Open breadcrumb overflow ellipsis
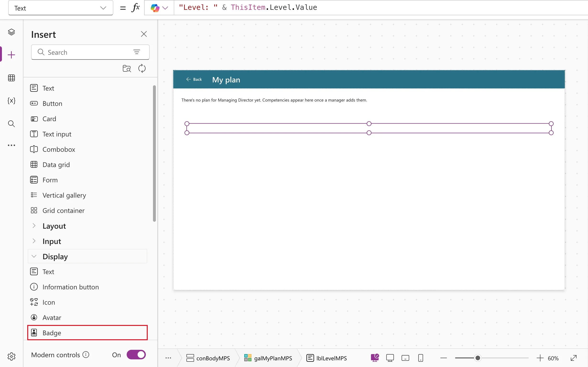Screen dimensions: 588x367 coord(168,358)
